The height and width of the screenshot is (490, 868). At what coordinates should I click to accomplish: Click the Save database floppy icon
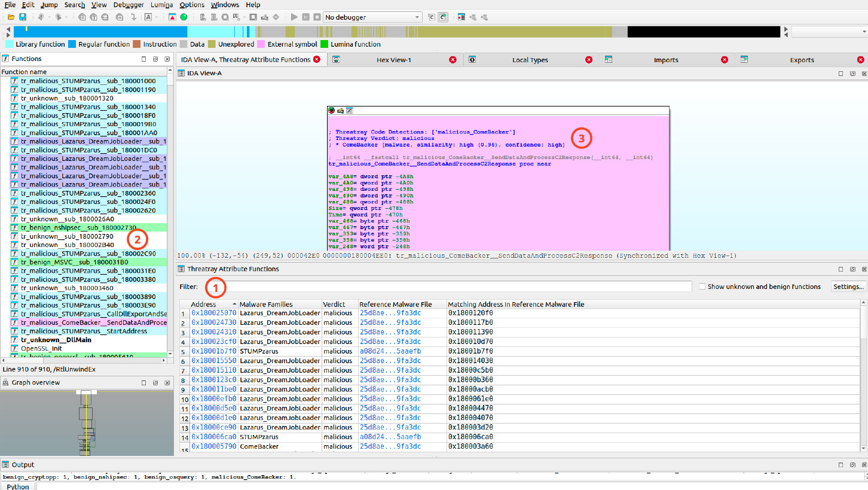coord(22,17)
